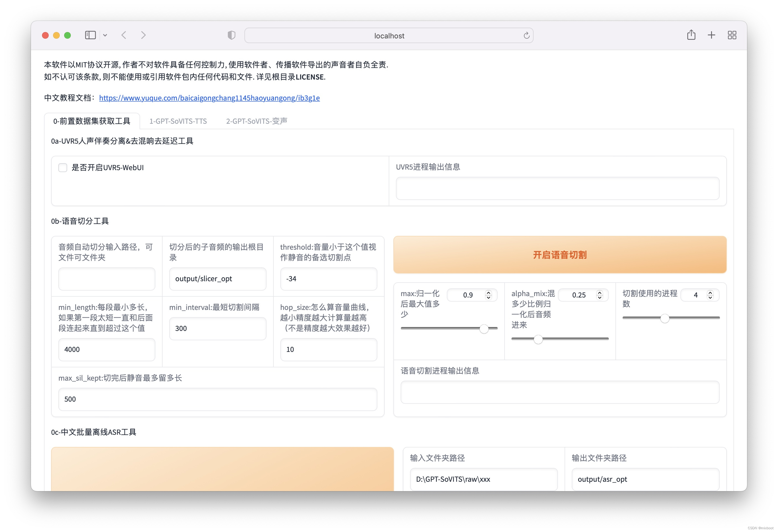Increment the max 0.9 stepper up

[x=489, y=292]
